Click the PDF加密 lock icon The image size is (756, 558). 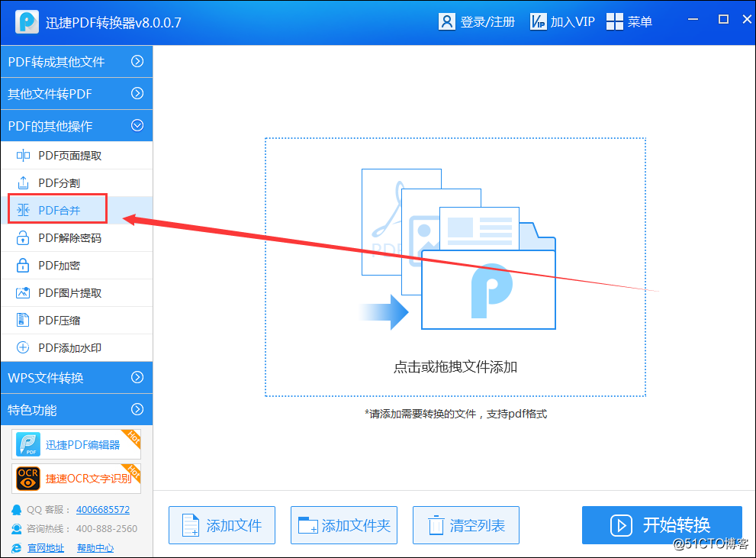click(x=23, y=265)
